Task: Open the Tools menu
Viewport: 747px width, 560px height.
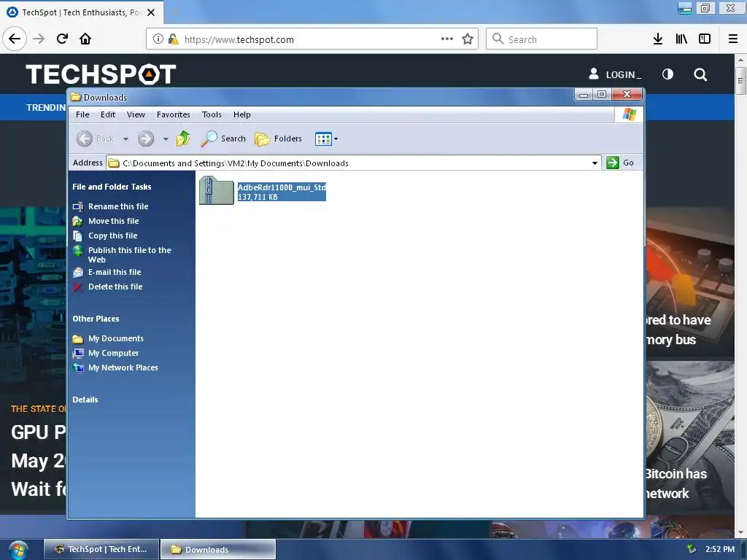Action: pyautogui.click(x=212, y=114)
